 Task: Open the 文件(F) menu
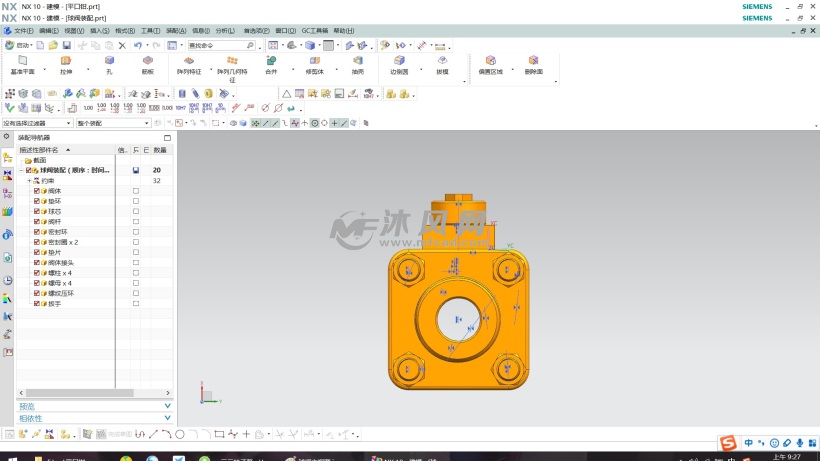(24, 31)
